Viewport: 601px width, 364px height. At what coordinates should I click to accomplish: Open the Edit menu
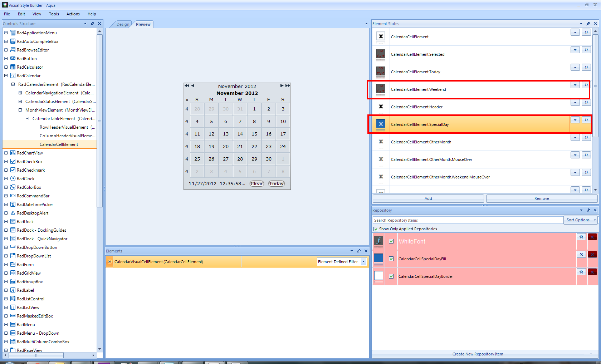point(21,14)
